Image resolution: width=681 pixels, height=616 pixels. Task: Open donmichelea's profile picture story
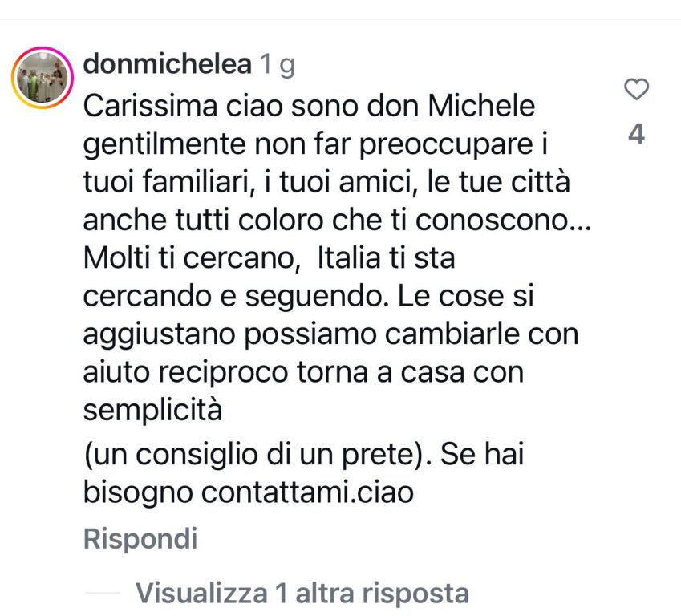point(43,78)
